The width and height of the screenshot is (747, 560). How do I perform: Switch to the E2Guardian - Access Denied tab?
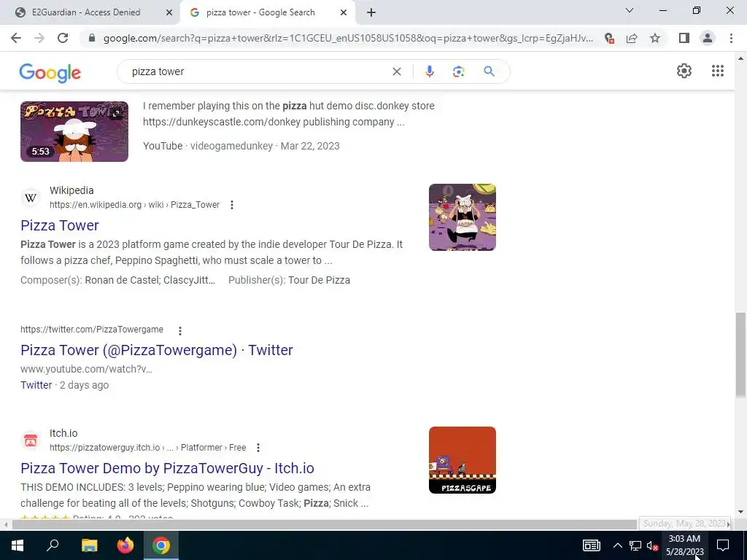click(86, 13)
